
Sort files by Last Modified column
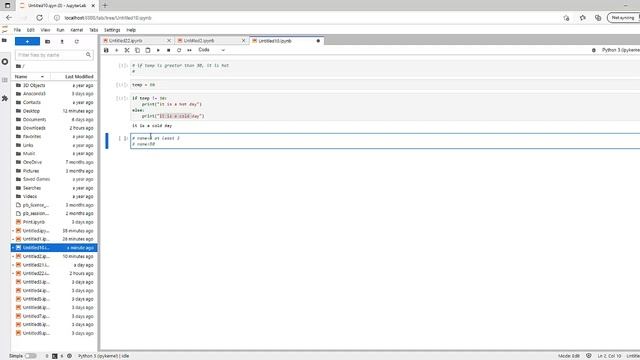[x=74, y=77]
